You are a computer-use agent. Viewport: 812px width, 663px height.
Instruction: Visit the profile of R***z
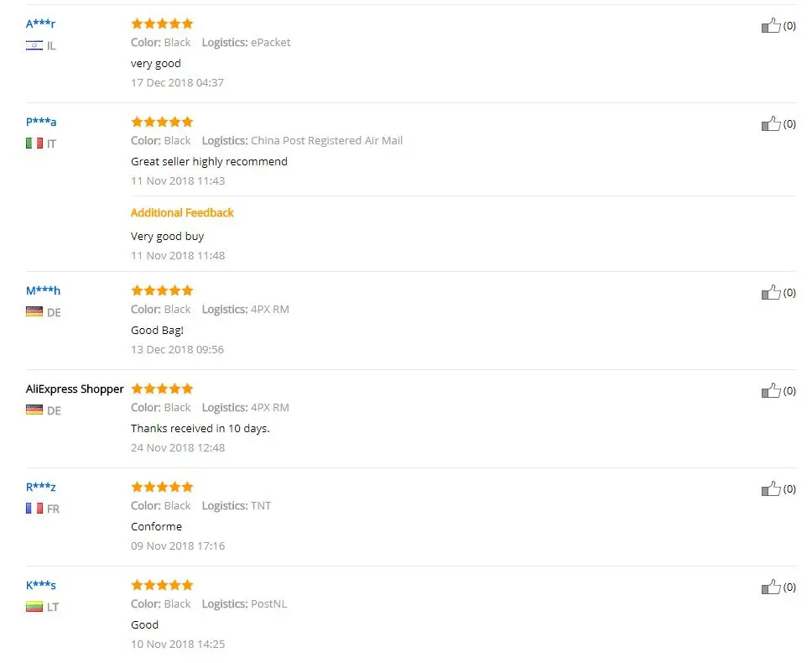[x=41, y=487]
